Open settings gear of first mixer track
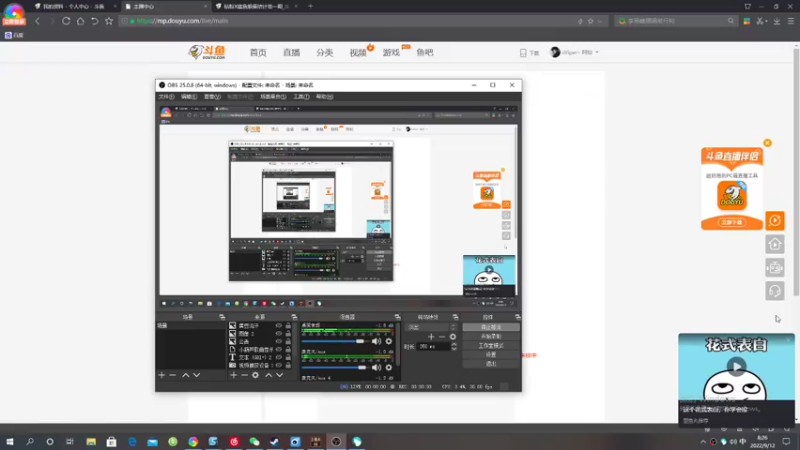The image size is (800, 450). point(389,341)
